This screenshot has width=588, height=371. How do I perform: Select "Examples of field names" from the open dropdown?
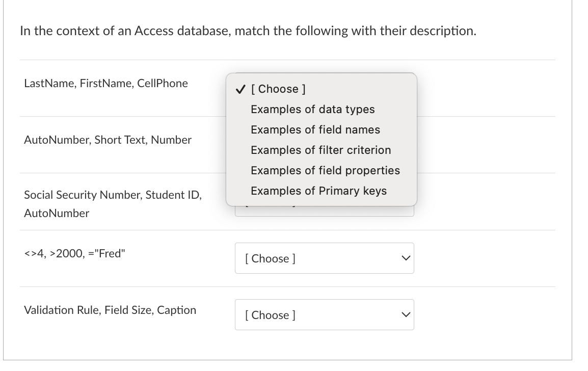315,129
